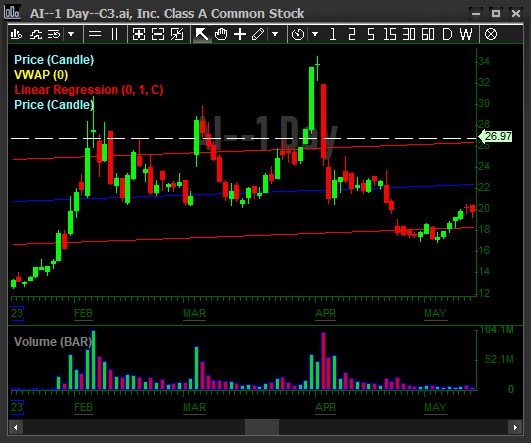531x443 pixels.
Task: Click the scrollbar right arrow
Action: (515, 427)
